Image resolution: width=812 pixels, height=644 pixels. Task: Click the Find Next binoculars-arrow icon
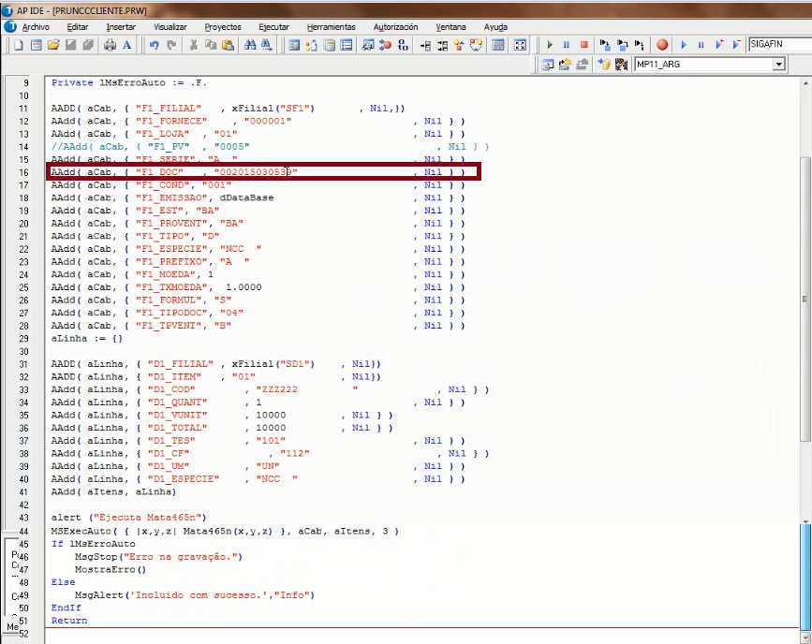[267, 45]
